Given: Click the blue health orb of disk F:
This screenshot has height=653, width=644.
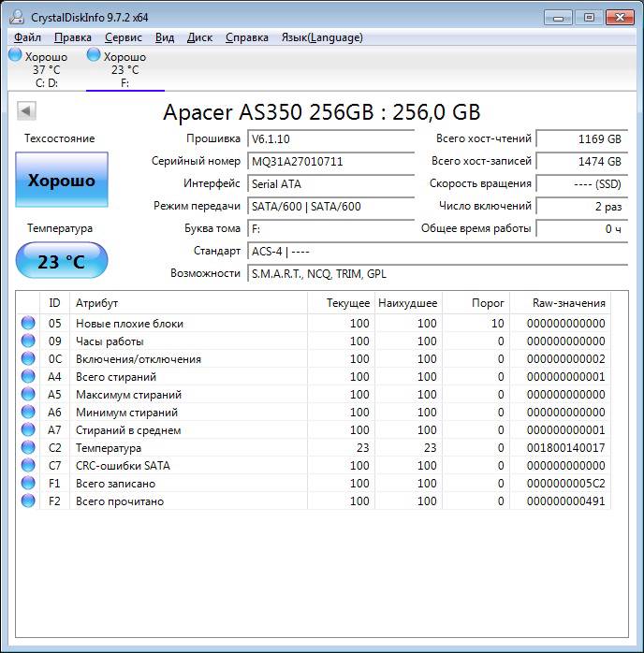Looking at the screenshot, I should (94, 56).
